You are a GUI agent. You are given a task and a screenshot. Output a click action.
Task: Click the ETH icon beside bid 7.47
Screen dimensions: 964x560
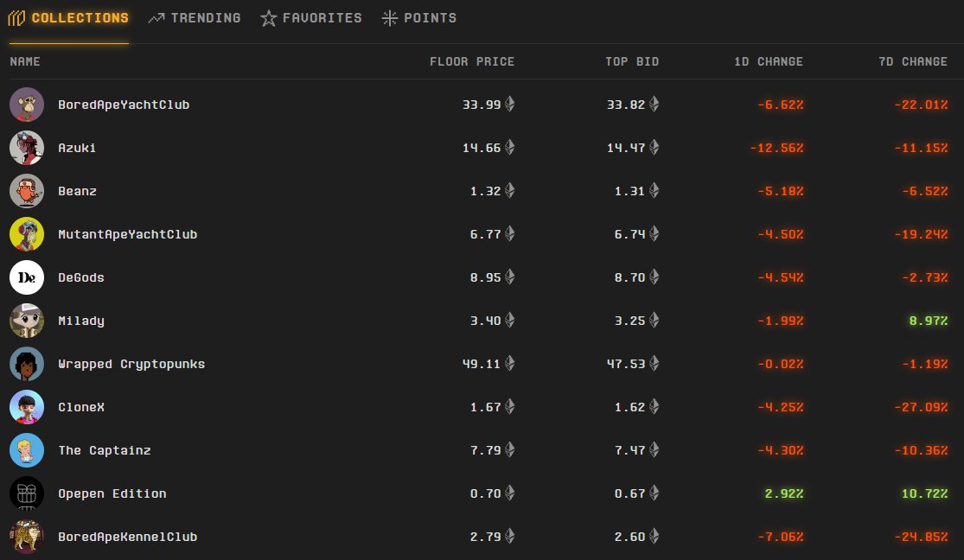tap(654, 449)
